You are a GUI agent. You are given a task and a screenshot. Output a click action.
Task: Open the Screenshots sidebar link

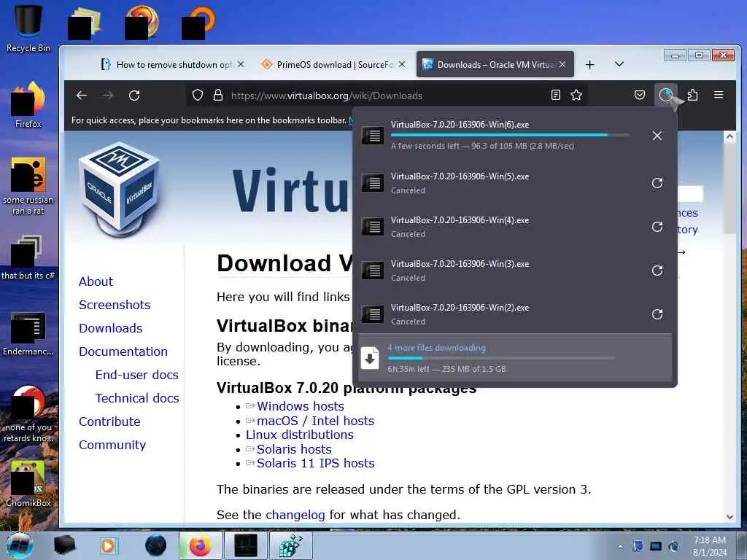pyautogui.click(x=115, y=305)
